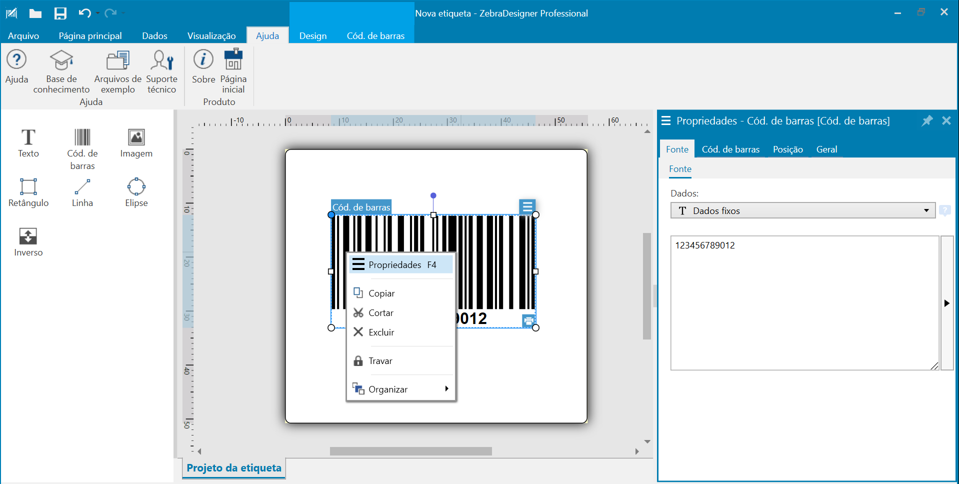Click the open folder icon in title bar
The width and height of the screenshot is (959, 484).
tap(35, 13)
